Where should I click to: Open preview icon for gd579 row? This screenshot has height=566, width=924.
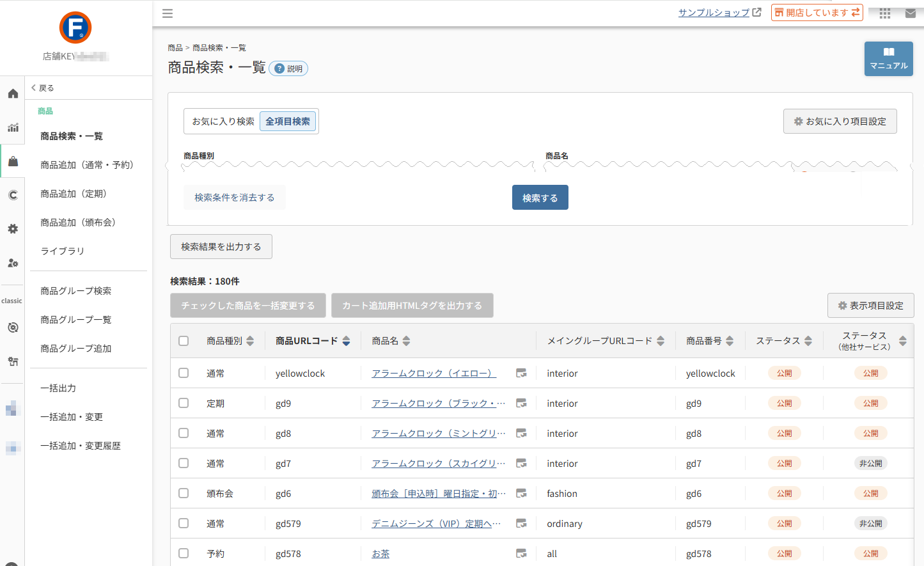point(521,523)
